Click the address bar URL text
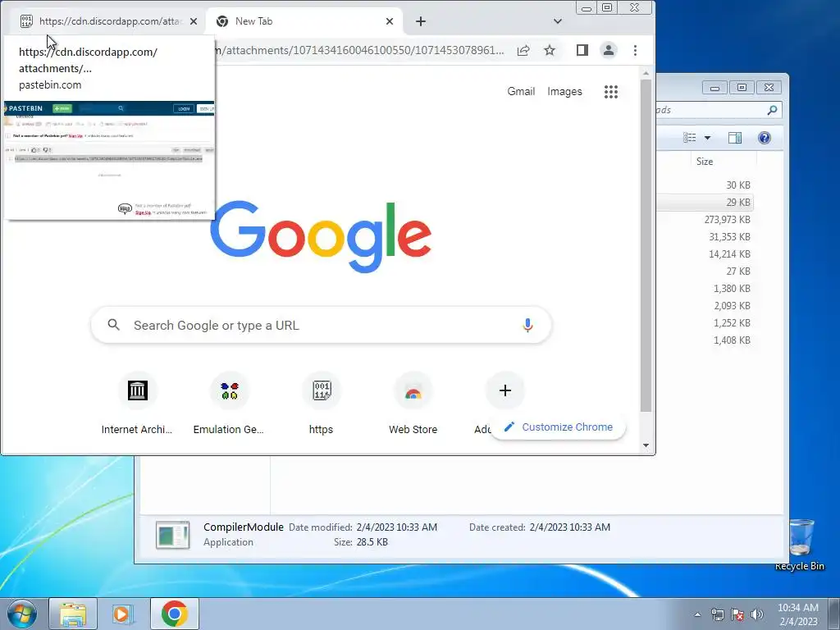Screen dimensions: 840x630 (360, 50)
